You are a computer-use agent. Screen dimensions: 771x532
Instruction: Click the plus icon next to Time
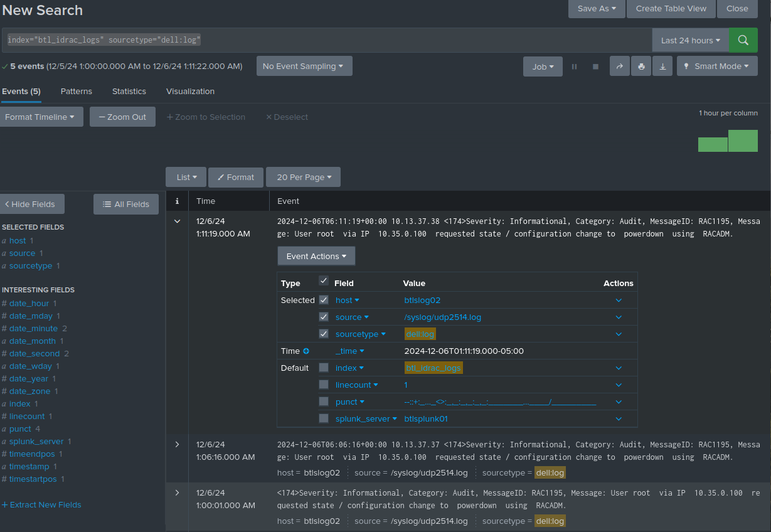pyautogui.click(x=306, y=351)
